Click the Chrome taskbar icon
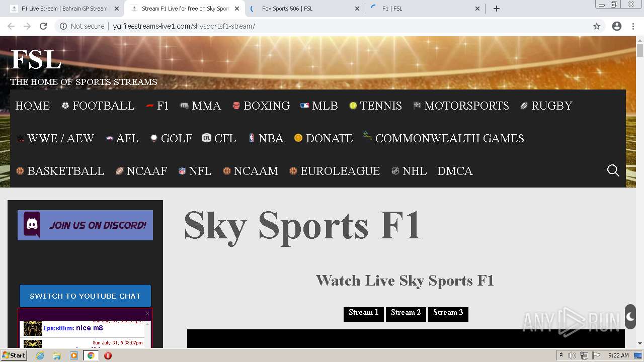The width and height of the screenshot is (644, 362). (x=91, y=355)
